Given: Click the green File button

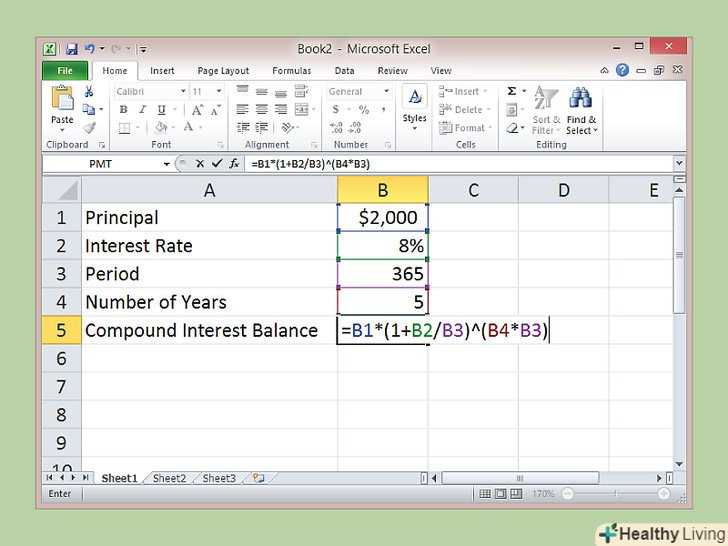Looking at the screenshot, I should (x=65, y=71).
